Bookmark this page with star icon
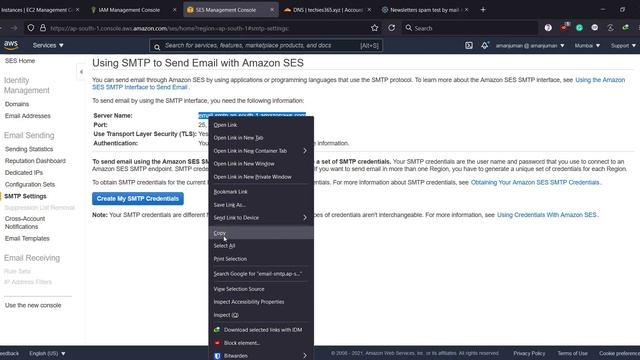Screen dimensions: 640x360 [x=374, y=28]
